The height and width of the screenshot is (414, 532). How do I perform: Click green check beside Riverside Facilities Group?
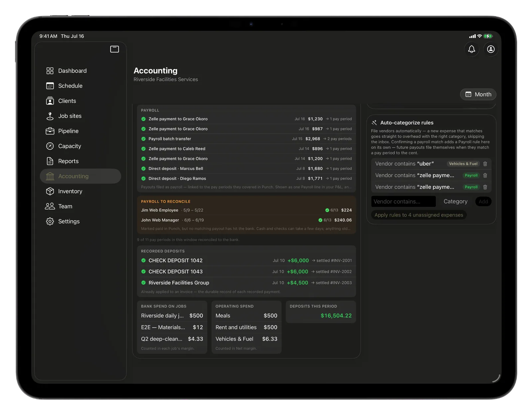tap(143, 283)
